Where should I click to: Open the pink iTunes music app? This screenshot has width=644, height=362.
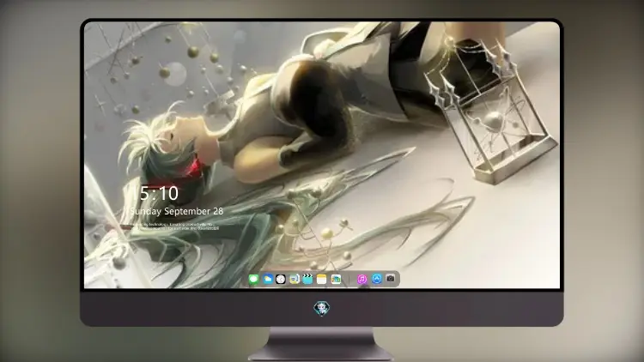coord(361,280)
